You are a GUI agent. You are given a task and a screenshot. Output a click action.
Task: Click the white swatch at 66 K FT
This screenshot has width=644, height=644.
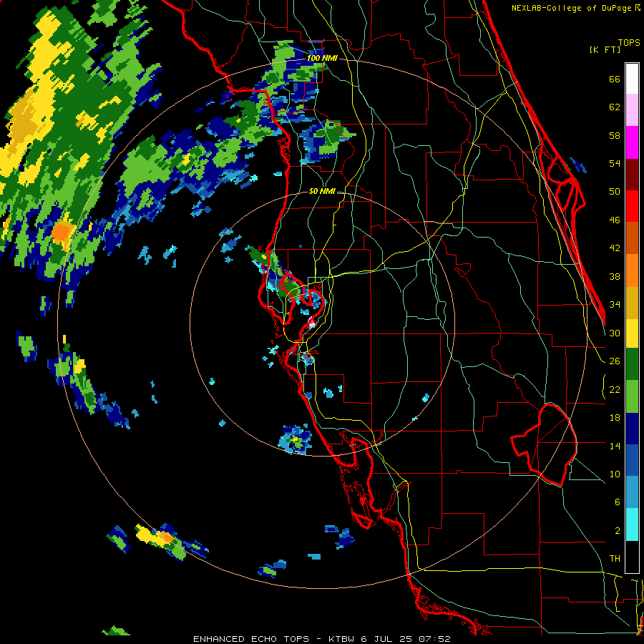tap(632, 79)
